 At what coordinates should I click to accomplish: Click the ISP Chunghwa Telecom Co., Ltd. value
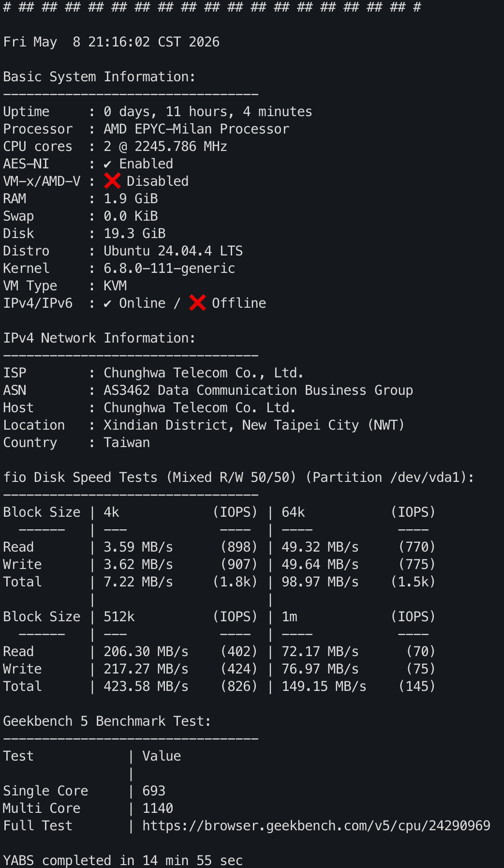[x=204, y=373]
